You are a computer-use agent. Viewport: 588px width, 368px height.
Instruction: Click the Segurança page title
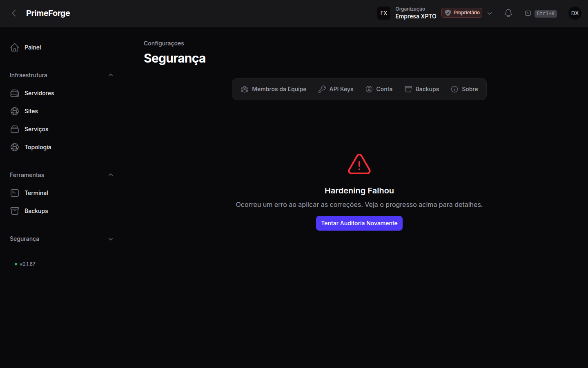pos(175,58)
